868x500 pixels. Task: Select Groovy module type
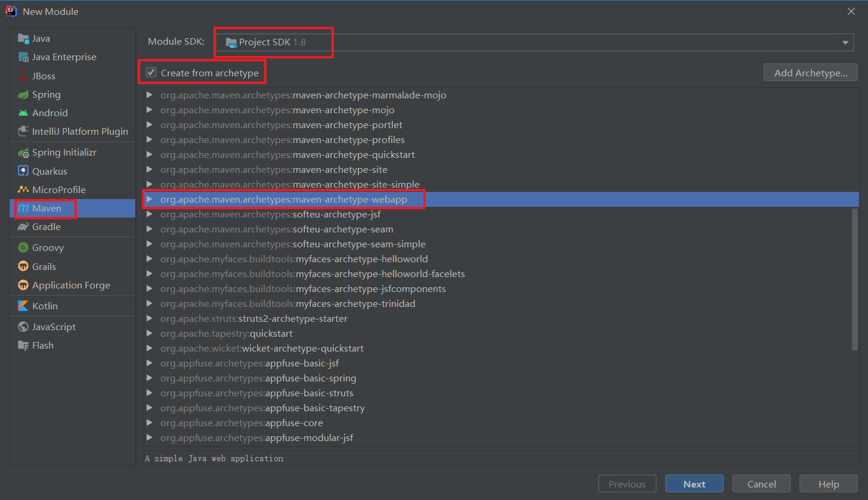pyautogui.click(x=72, y=248)
